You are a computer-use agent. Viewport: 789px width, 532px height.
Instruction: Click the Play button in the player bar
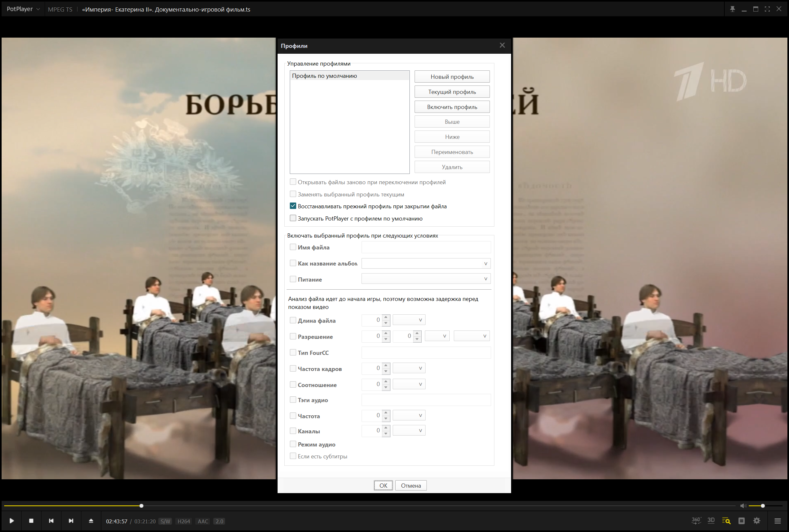[x=12, y=521]
